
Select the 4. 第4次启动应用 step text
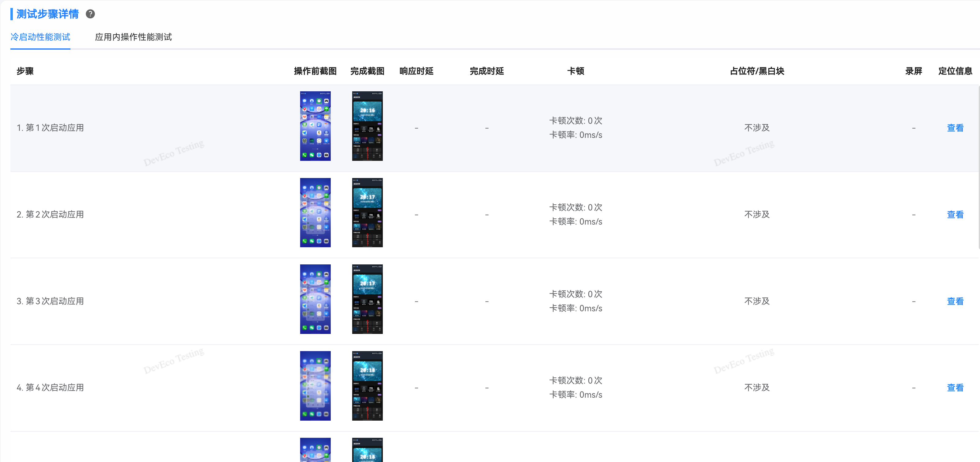point(50,388)
